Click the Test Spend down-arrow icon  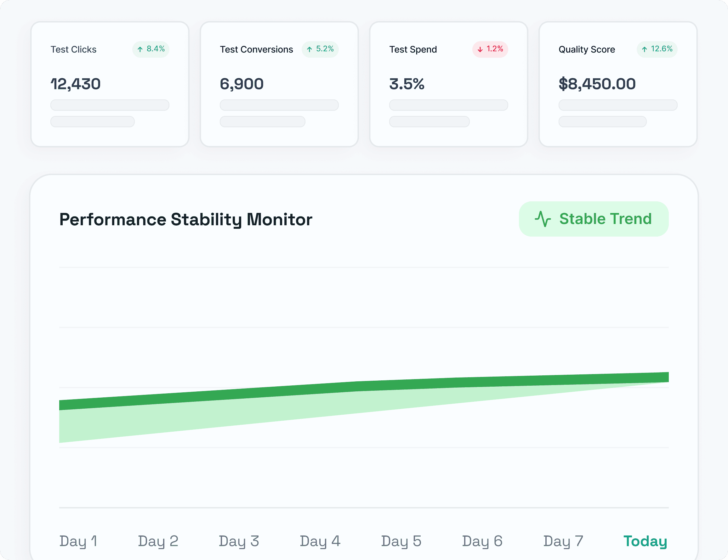tap(480, 49)
